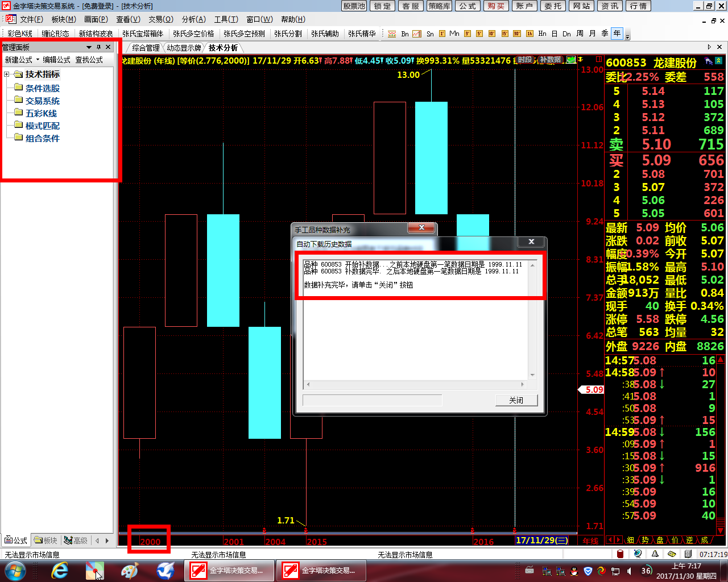This screenshot has height=582, width=728.
Task: Switch chart to weekly 周 period
Action: point(580,34)
